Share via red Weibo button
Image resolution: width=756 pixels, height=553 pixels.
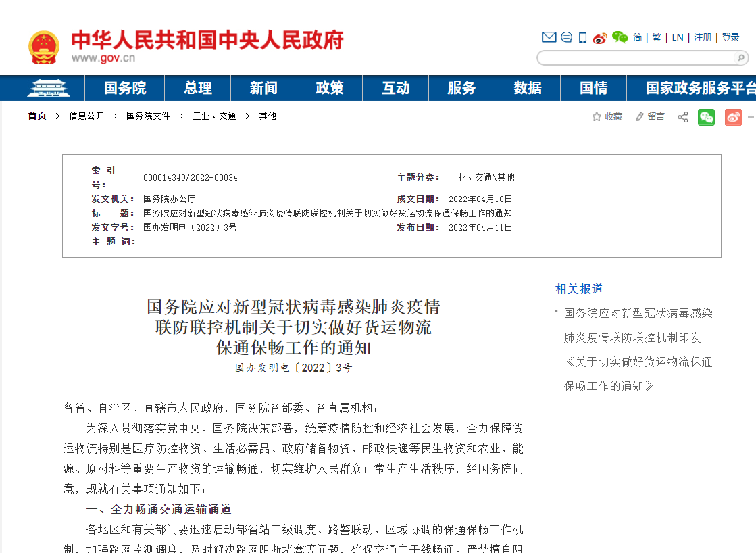tap(733, 117)
